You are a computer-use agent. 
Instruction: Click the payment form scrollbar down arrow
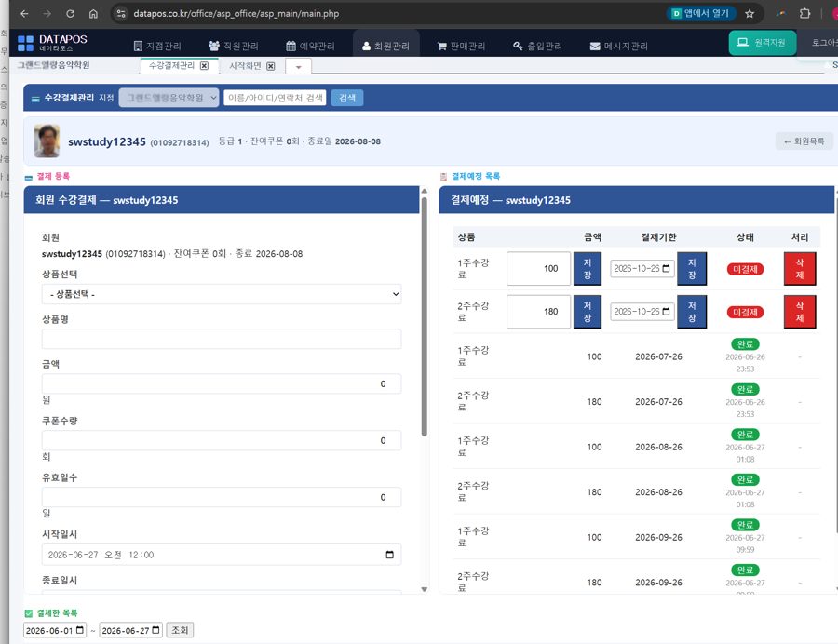tap(425, 589)
